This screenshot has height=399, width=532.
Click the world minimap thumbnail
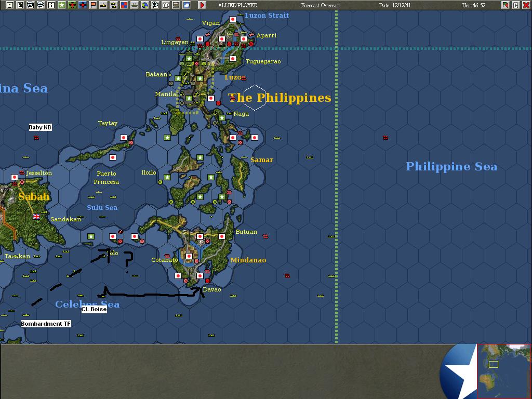[504, 371]
